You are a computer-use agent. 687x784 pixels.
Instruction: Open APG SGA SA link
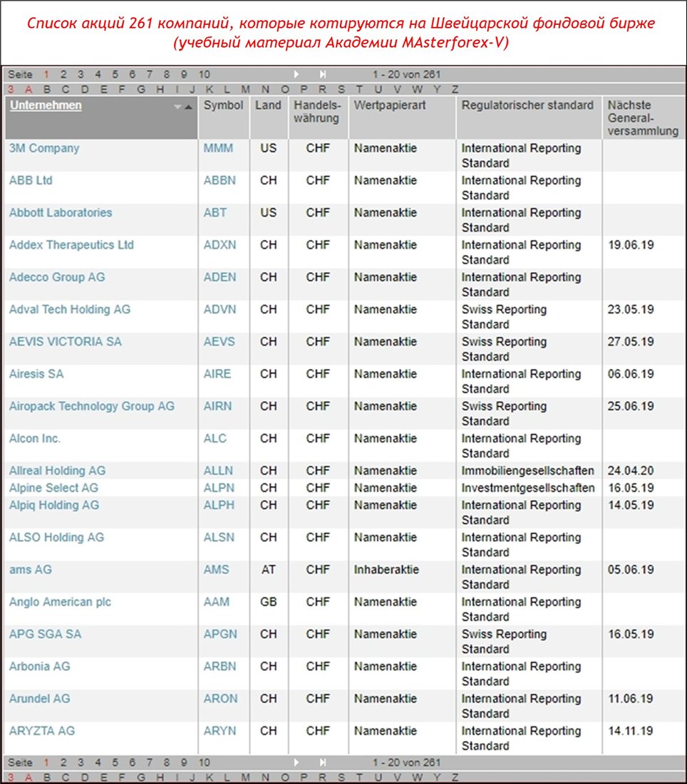click(x=45, y=634)
